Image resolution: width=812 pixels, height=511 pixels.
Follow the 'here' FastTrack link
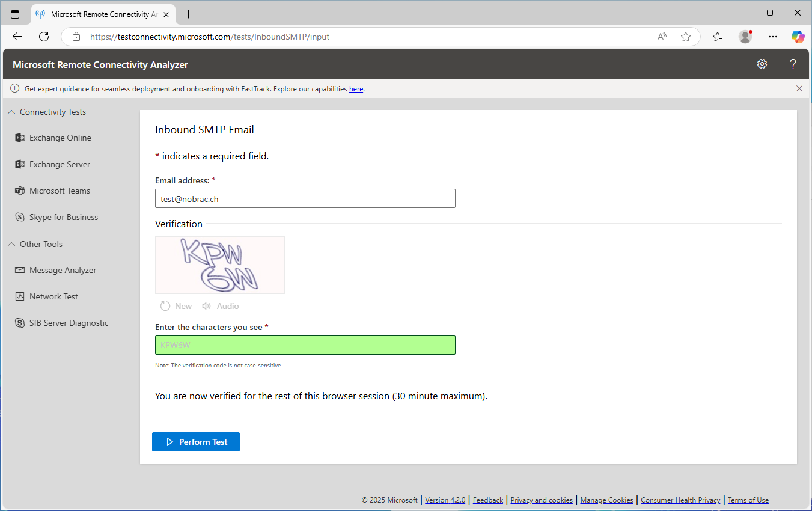pyautogui.click(x=356, y=89)
